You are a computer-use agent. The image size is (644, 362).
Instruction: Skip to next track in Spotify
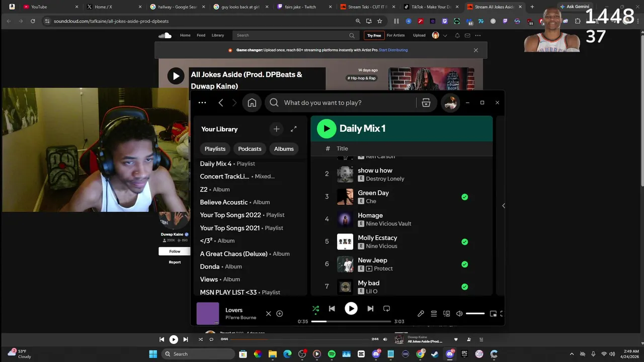click(x=370, y=309)
